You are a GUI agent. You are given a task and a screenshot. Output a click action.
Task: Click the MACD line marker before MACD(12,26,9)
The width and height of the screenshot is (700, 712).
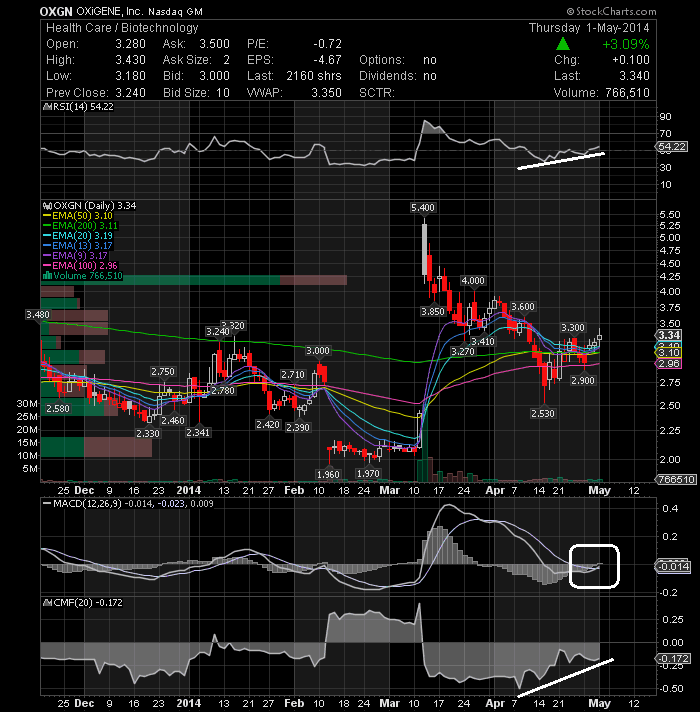coord(47,504)
